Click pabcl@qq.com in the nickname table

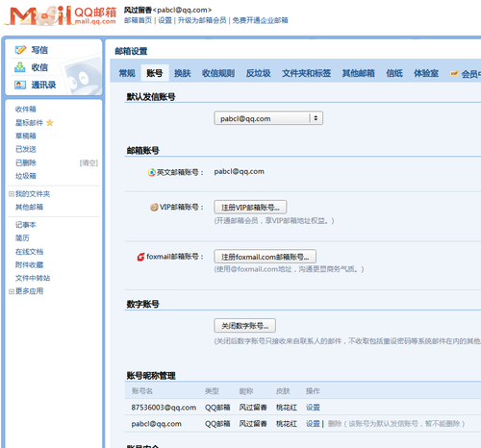156,424
